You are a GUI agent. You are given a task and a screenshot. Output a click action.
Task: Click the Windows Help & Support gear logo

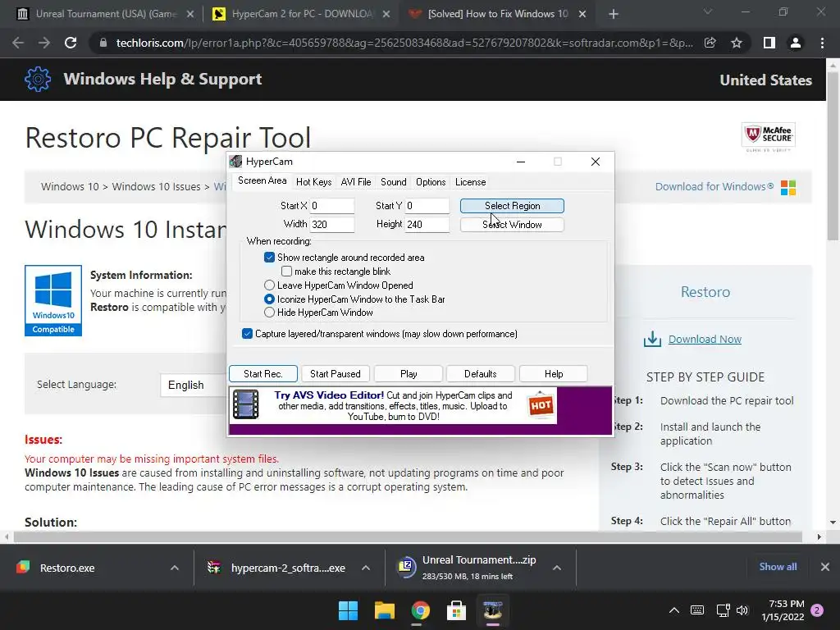coord(38,80)
